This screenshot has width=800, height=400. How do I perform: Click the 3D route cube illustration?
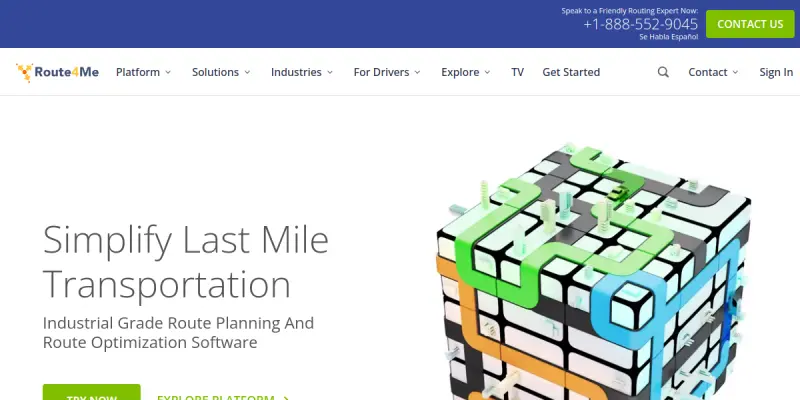593,272
